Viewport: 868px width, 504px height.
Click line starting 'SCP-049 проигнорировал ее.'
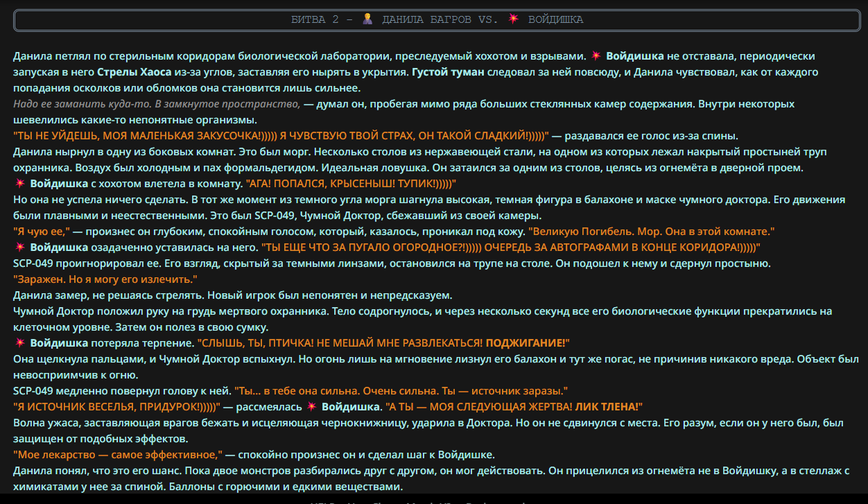coord(392,263)
